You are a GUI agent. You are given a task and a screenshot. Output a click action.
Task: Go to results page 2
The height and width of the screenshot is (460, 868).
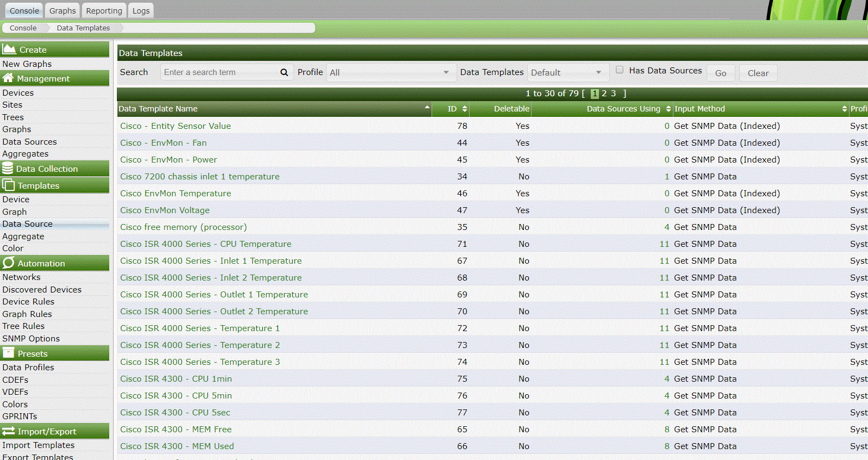[x=604, y=94]
